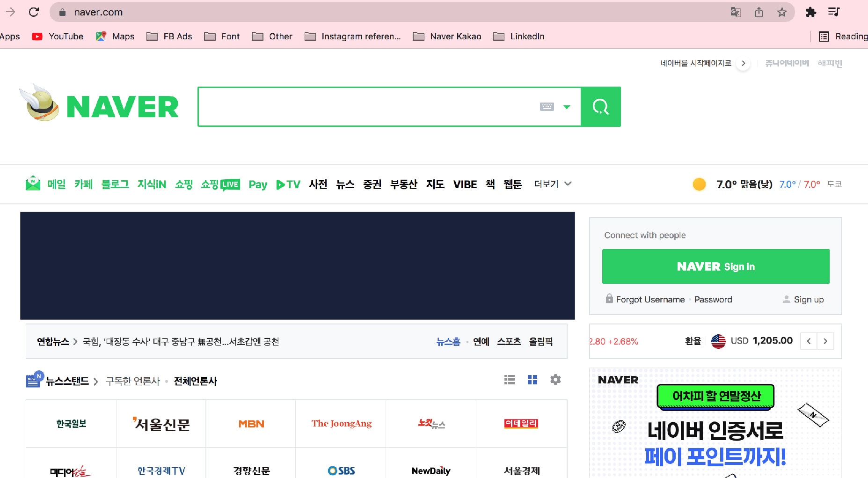The image size is (868, 478).
Task: Open the 스포츠 sports link
Action: (x=509, y=342)
